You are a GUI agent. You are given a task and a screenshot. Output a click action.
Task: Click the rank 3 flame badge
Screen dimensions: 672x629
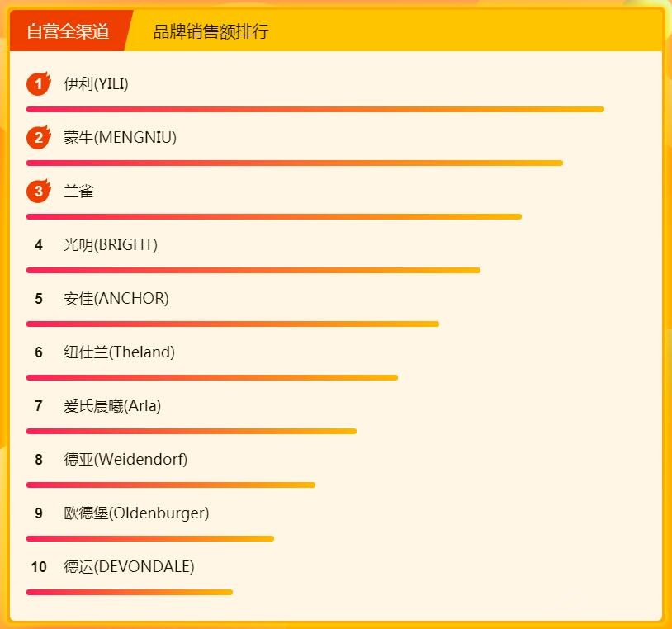point(38,192)
